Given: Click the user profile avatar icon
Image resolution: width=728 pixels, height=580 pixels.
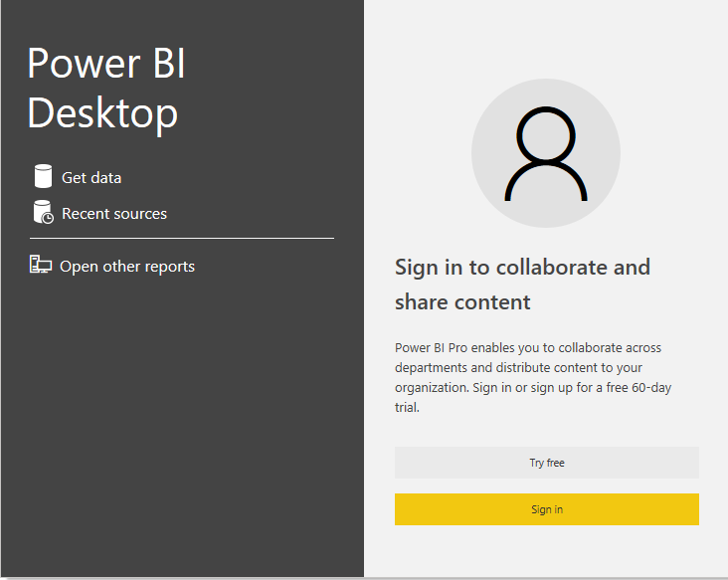Looking at the screenshot, I should (x=545, y=153).
